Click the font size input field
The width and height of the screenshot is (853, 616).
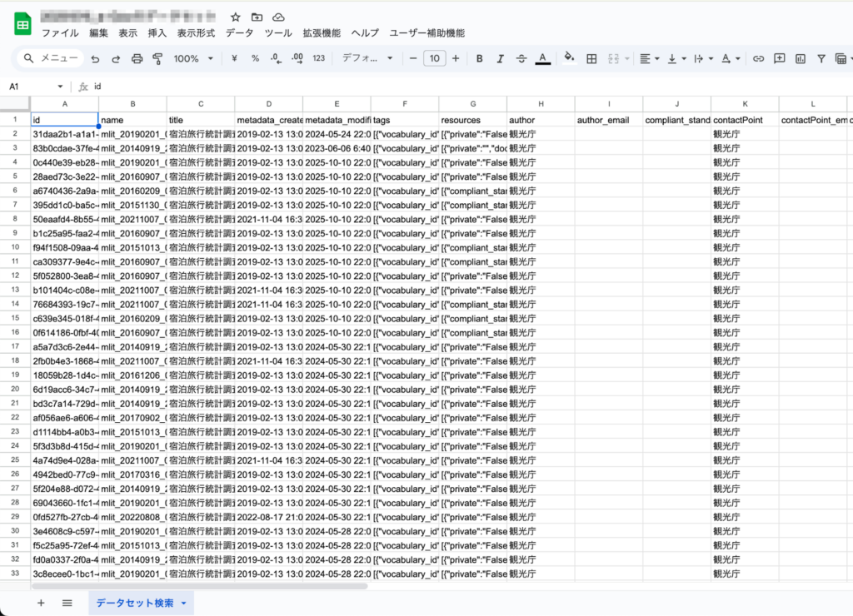point(434,59)
